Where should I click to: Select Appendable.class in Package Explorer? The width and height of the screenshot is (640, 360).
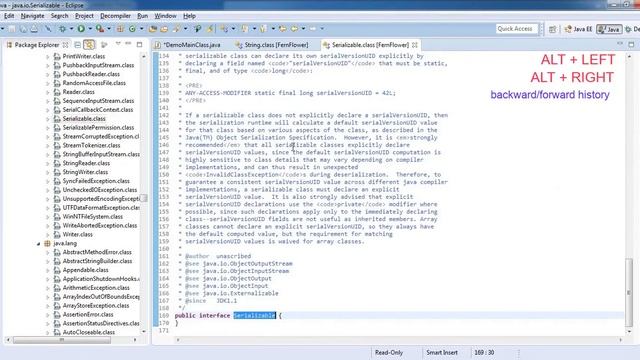click(x=86, y=270)
